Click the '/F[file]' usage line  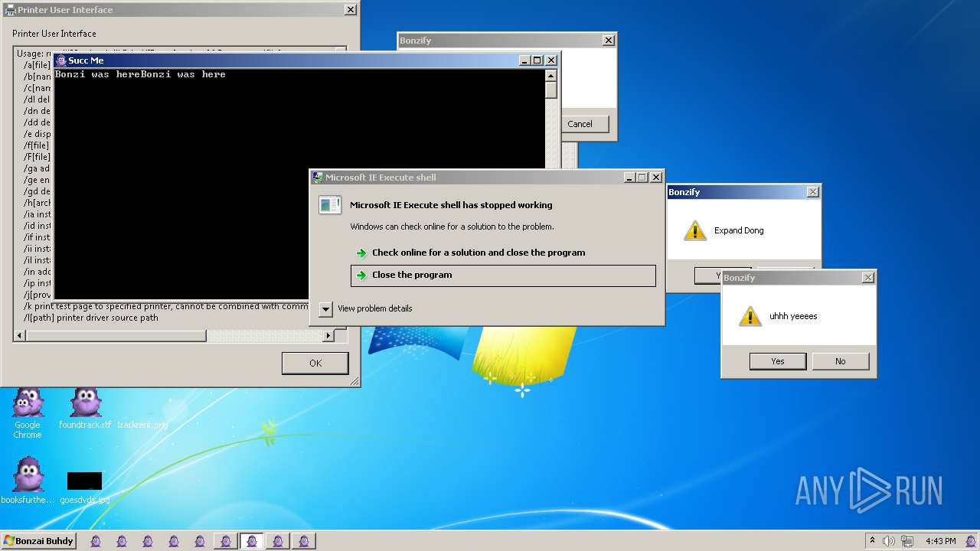(x=37, y=157)
